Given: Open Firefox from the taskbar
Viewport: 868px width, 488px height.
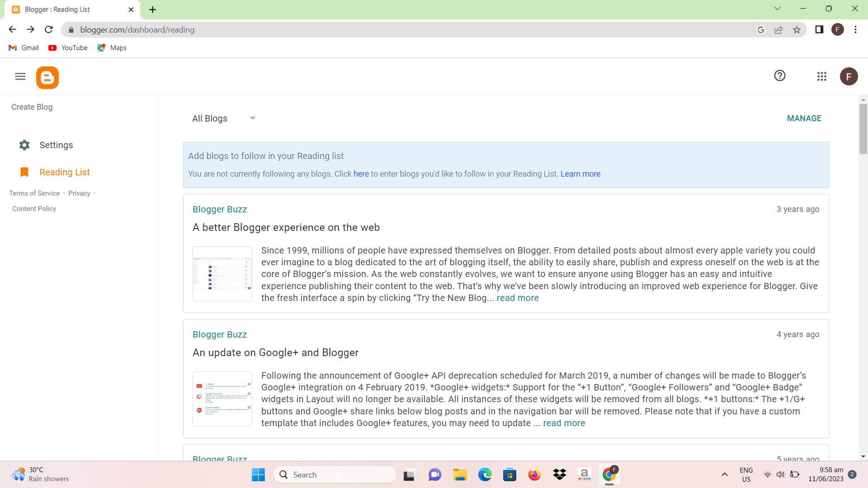Looking at the screenshot, I should [x=534, y=475].
